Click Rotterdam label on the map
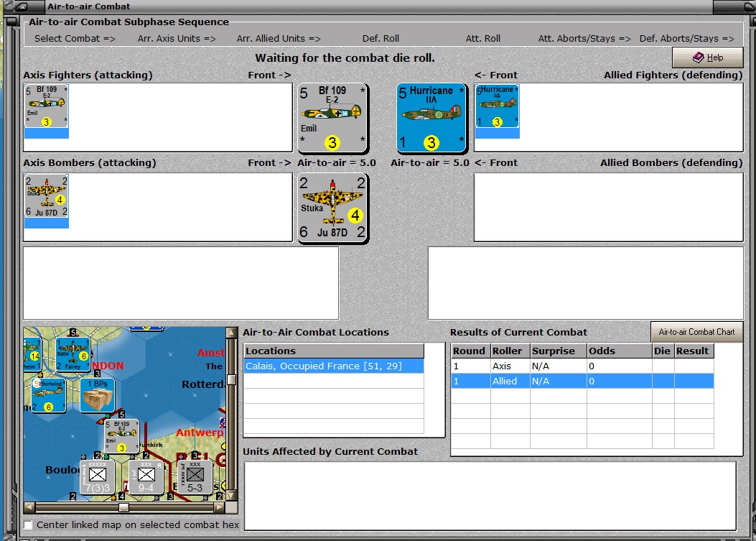 (x=203, y=384)
